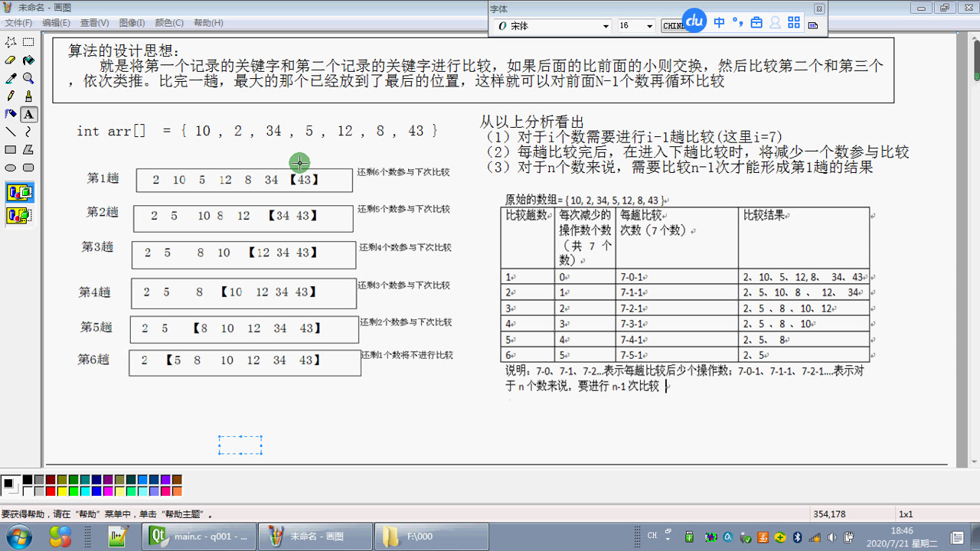Screen dimensions: 980x551
Task: Open Baidu IME apps grid
Action: point(794,23)
